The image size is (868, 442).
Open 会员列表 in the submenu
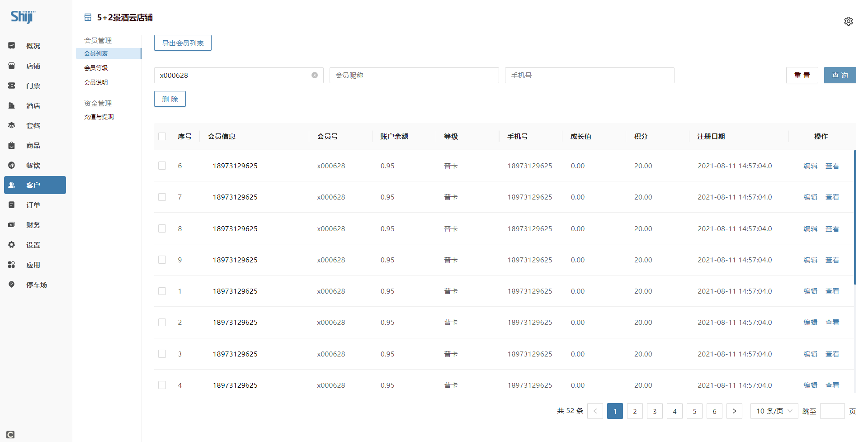click(108, 53)
